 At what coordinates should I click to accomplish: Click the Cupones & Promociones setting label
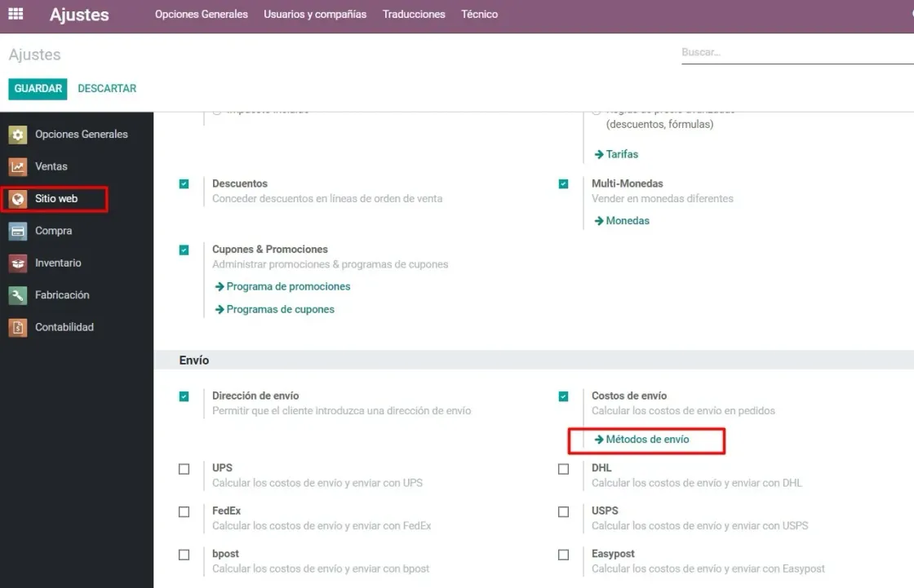(x=270, y=250)
